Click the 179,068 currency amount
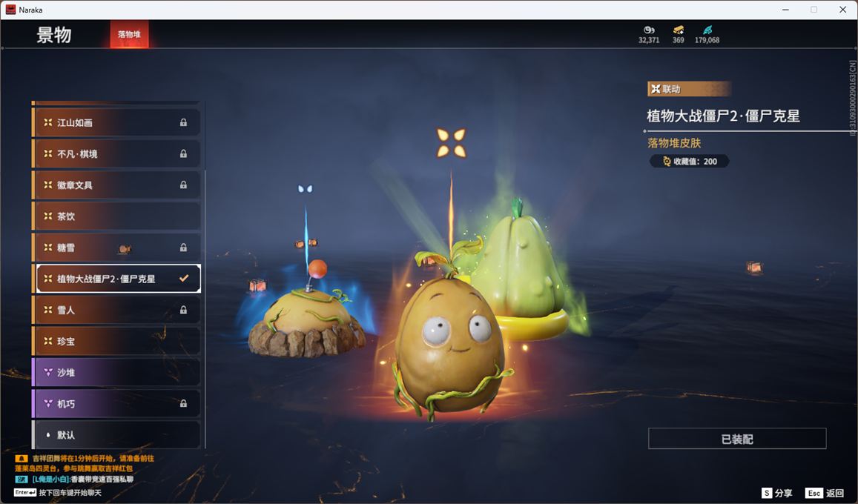The height and width of the screenshot is (504, 858). (707, 40)
